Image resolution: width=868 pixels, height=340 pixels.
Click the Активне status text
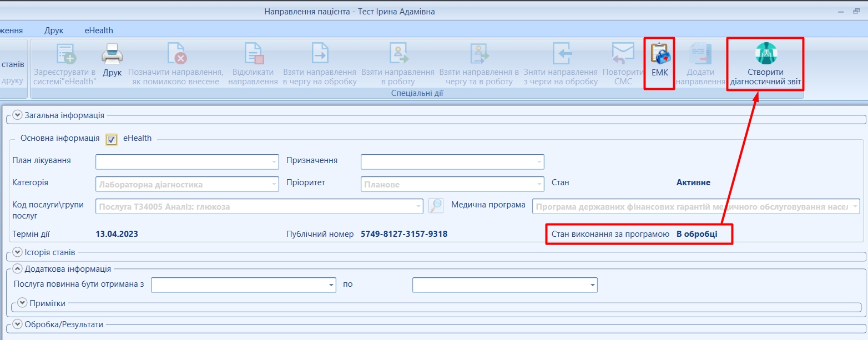tap(693, 182)
